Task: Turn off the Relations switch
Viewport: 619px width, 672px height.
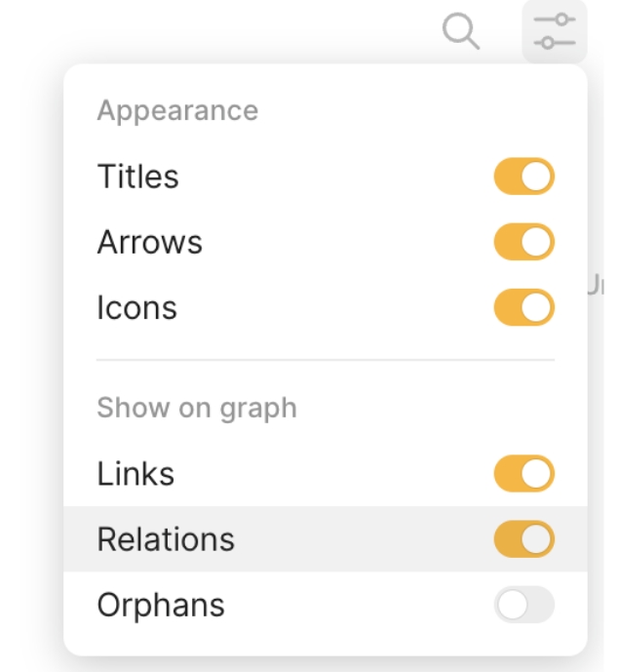Action: click(x=524, y=539)
